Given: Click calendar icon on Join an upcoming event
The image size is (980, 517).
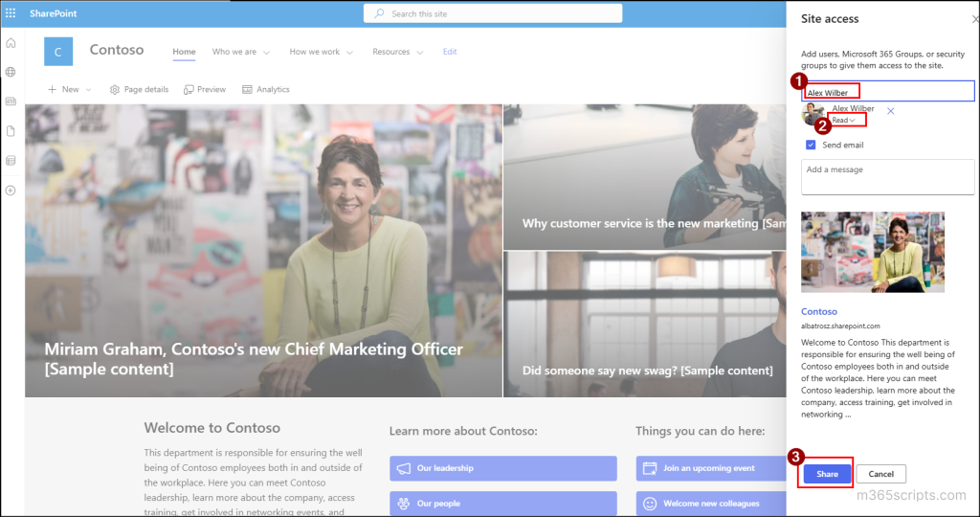Looking at the screenshot, I should [x=650, y=468].
